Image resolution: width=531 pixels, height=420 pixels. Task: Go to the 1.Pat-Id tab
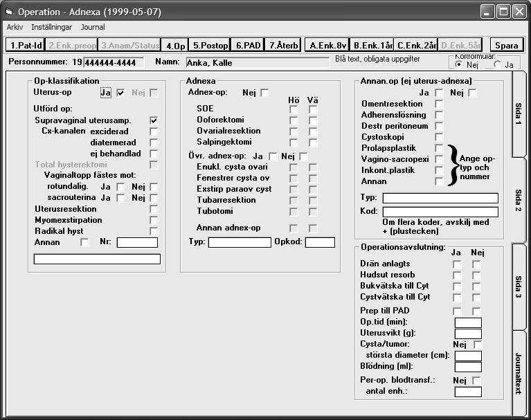click(x=26, y=45)
